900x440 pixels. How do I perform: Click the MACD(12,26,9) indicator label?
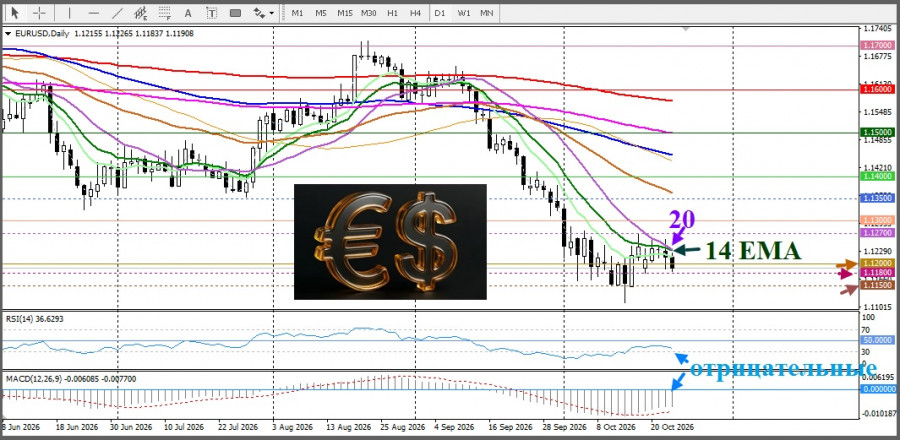[x=71, y=379]
